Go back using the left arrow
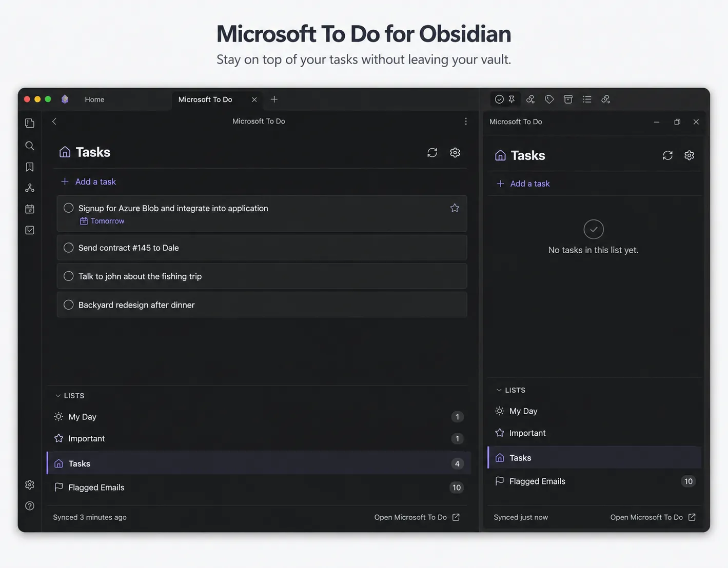The height and width of the screenshot is (568, 728). [x=54, y=121]
